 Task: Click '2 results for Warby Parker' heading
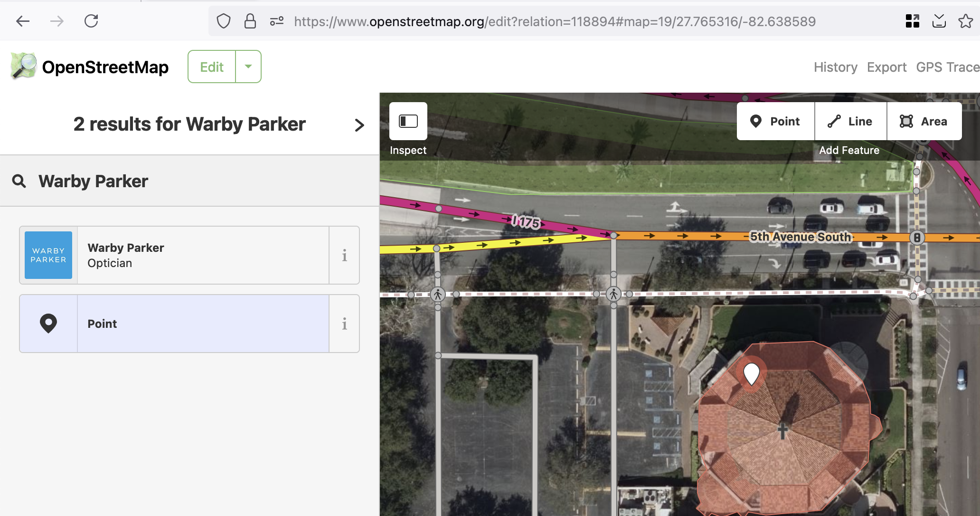[x=189, y=124]
